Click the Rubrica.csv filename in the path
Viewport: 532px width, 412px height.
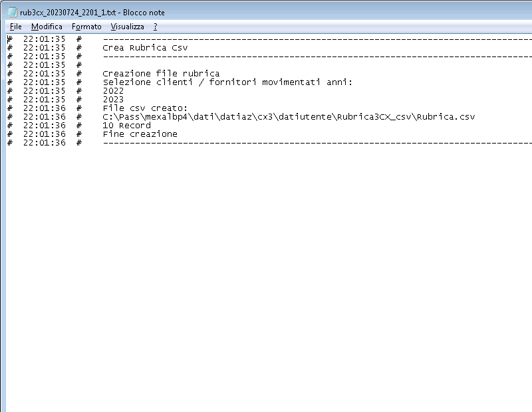(446, 117)
